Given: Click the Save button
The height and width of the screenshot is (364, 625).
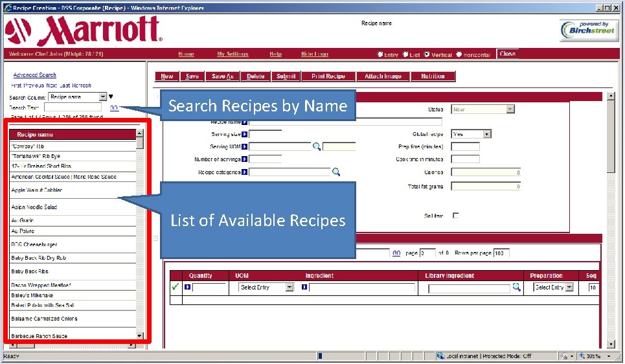Looking at the screenshot, I should (192, 76).
